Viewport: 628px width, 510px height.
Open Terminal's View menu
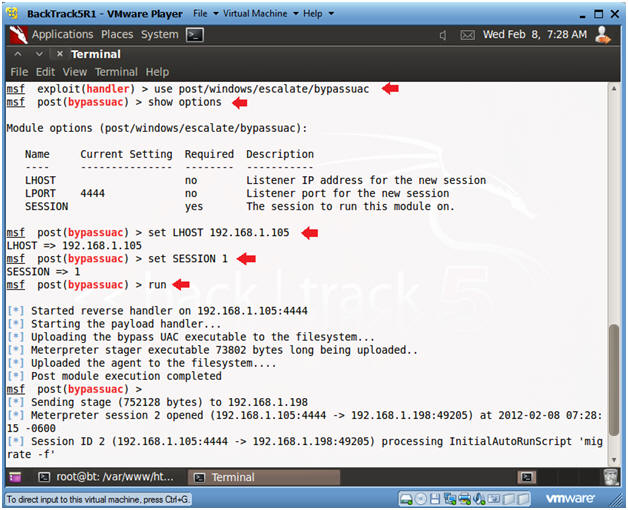[74, 72]
